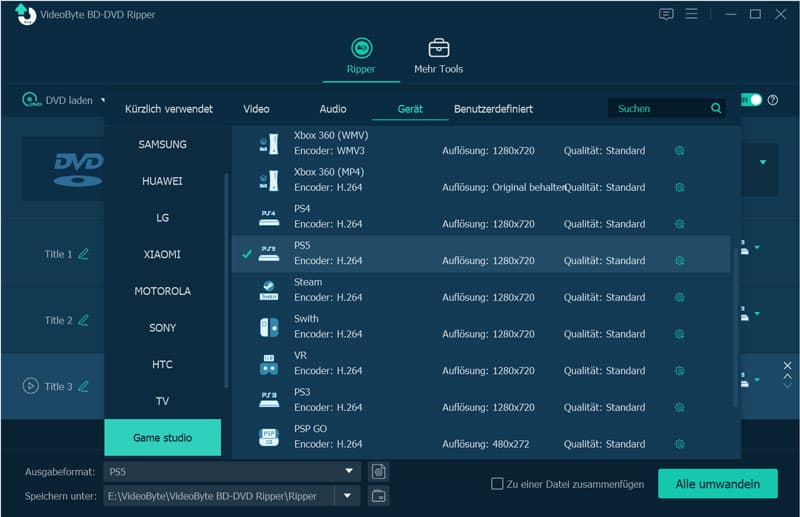Image resolution: width=800 pixels, height=517 pixels.
Task: Open settings gear for Xbox 360 (WMV)
Action: coord(679,151)
